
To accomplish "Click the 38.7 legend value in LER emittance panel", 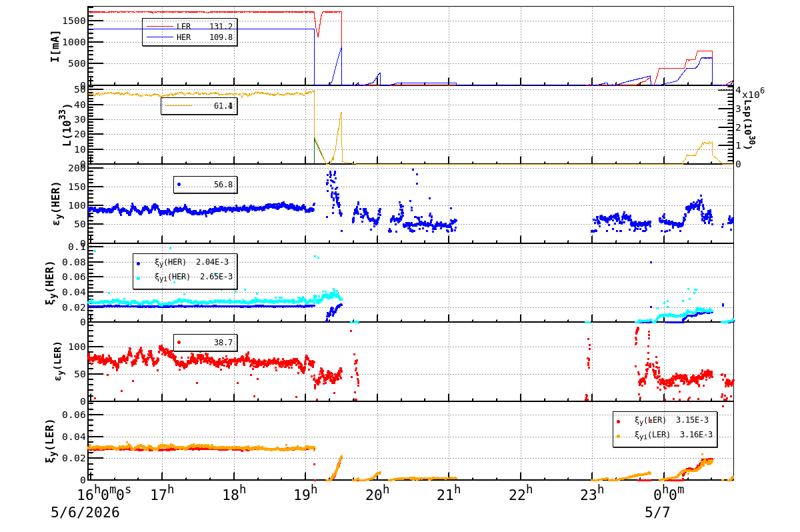I will (223, 343).
